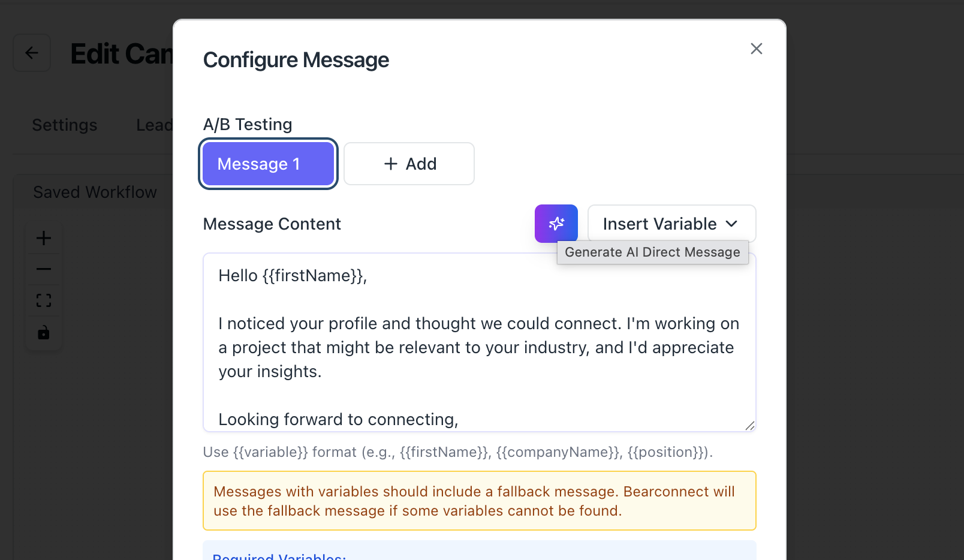Close the Configure Message dialog
The image size is (964, 560).
coord(756,49)
